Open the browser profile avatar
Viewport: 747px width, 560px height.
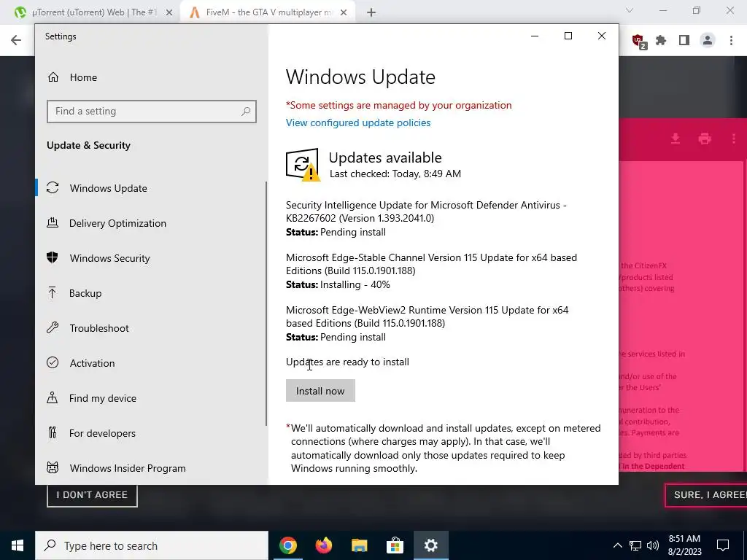[708, 41]
